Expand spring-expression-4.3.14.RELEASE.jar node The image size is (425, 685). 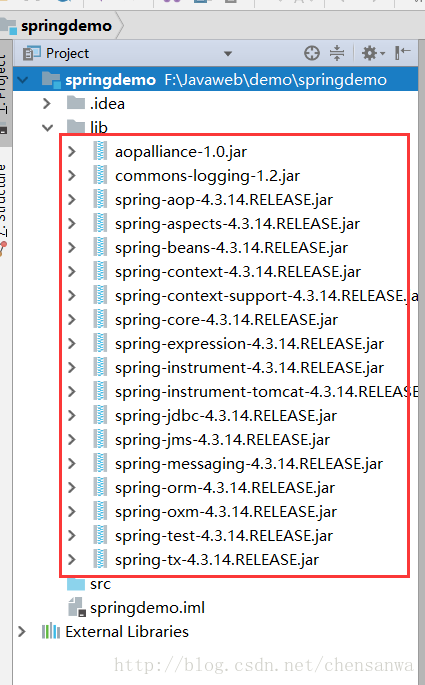pyautogui.click(x=72, y=344)
